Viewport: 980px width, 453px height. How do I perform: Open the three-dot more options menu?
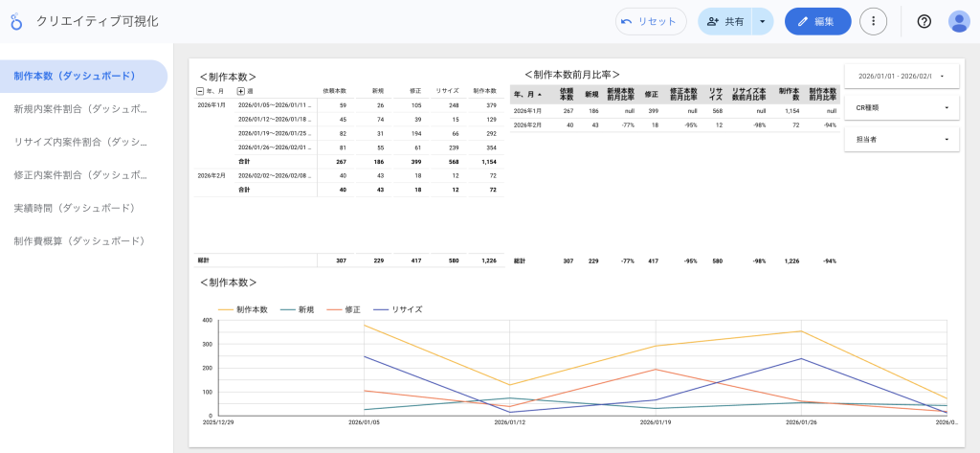coord(873,21)
